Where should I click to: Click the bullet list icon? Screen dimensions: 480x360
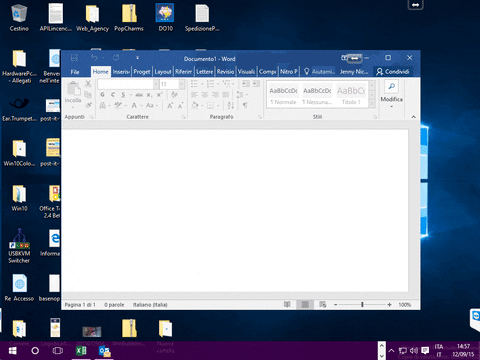pos(194,84)
